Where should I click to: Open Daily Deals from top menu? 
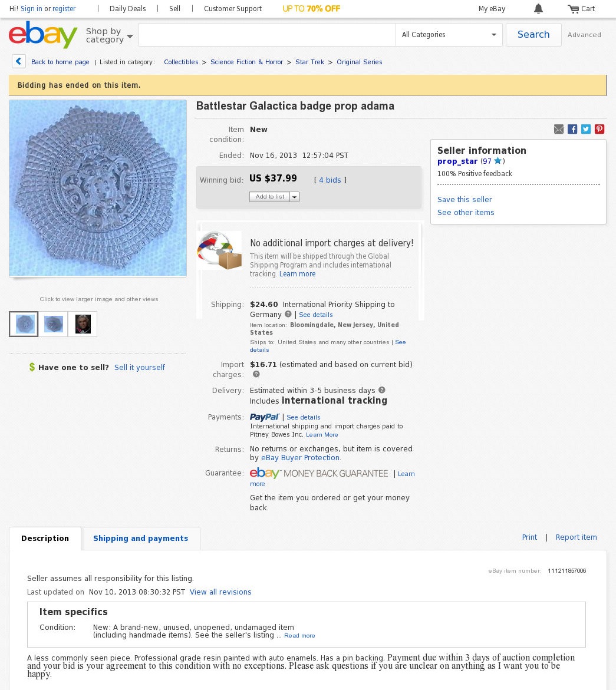click(x=128, y=9)
